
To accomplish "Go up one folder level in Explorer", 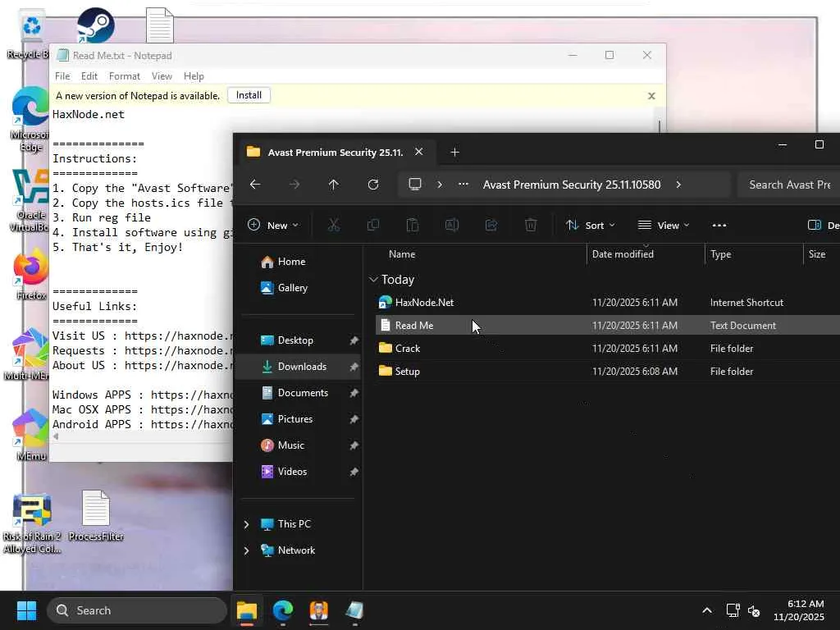I will 333,185.
